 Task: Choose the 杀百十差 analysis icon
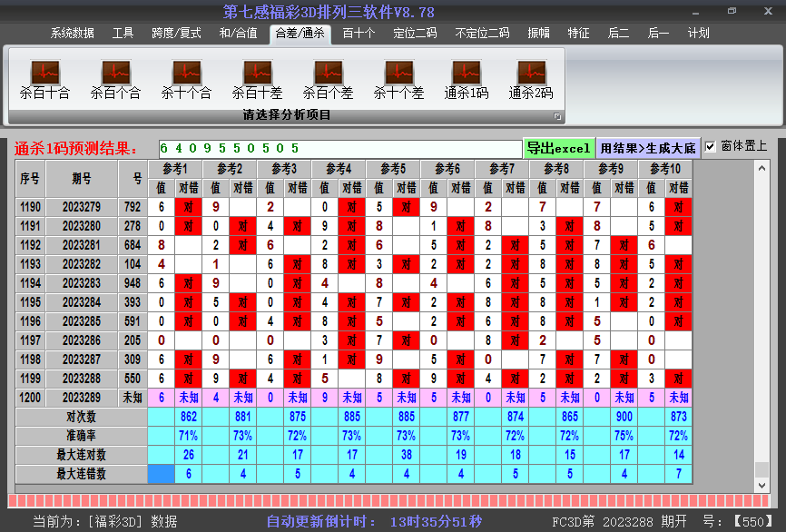point(258,80)
